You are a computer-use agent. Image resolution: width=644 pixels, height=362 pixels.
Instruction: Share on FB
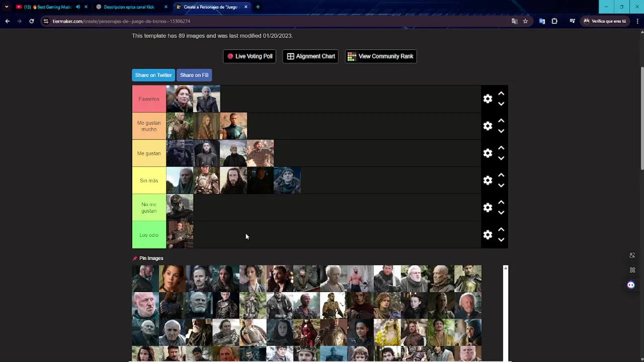194,75
